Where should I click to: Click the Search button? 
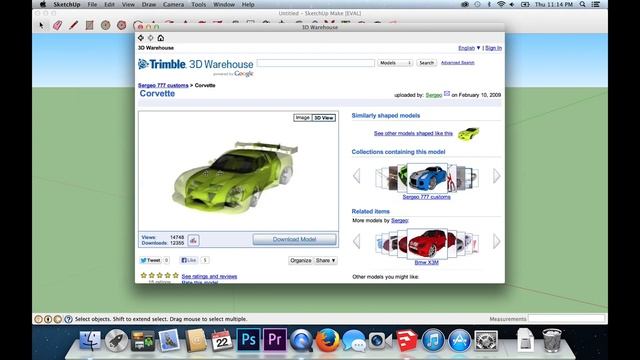point(427,63)
